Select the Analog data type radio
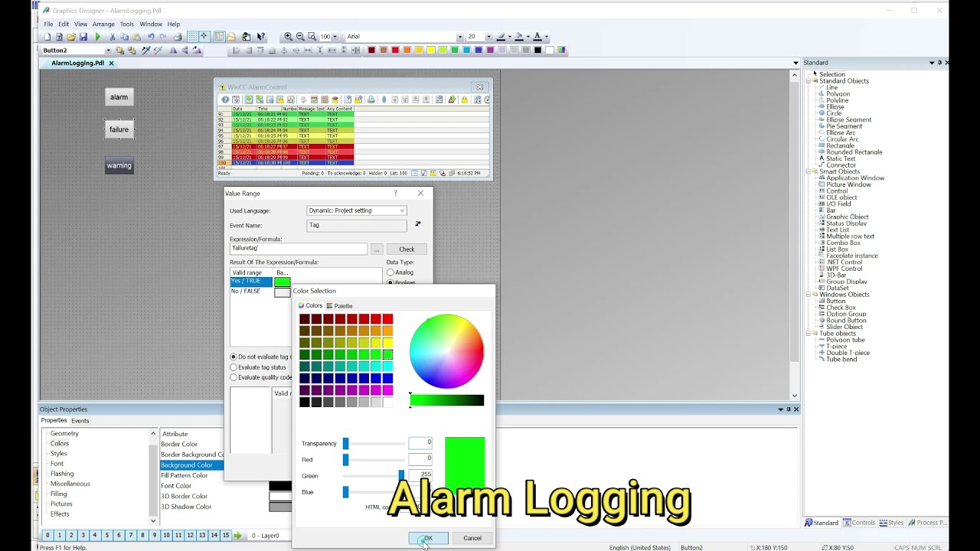The width and height of the screenshot is (980, 551). click(390, 272)
